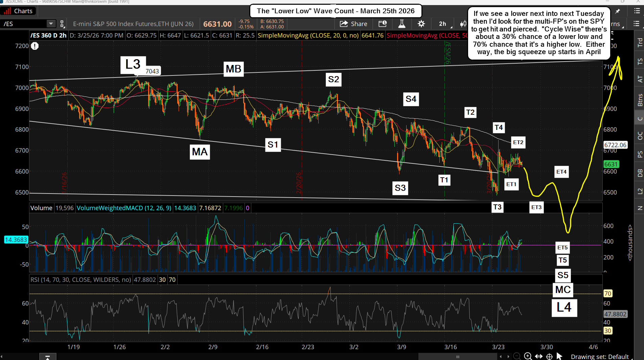
Task: Expand the Drawing set: Default menu
Action: pyautogui.click(x=599, y=356)
